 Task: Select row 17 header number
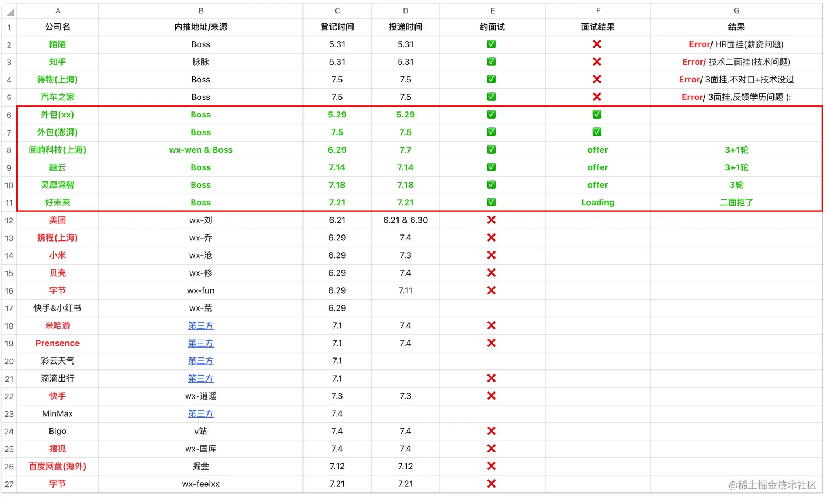(x=9, y=308)
